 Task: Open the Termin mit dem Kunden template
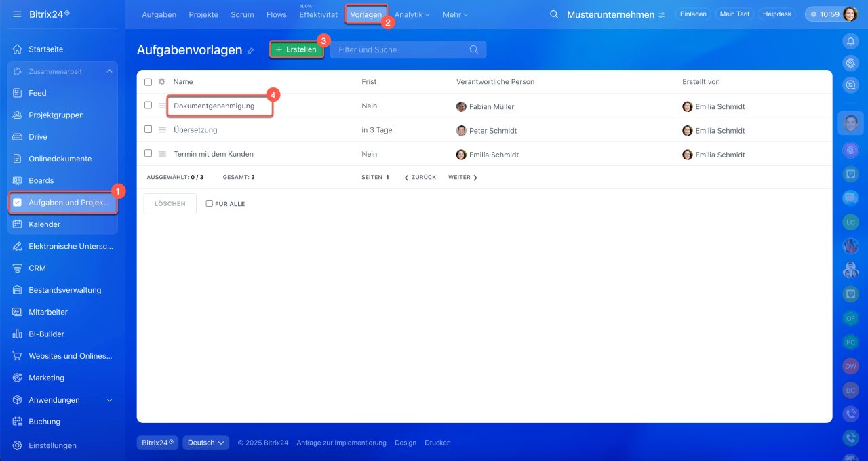214,154
